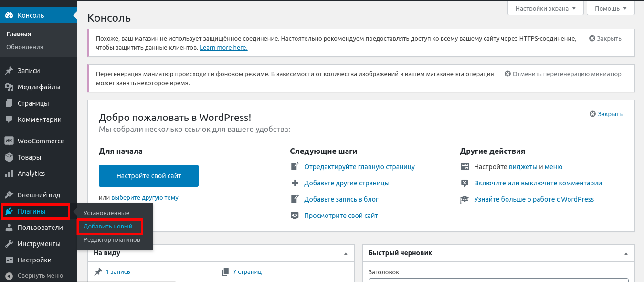Click the Comments speech bubble icon
644x282 pixels.
(9, 119)
